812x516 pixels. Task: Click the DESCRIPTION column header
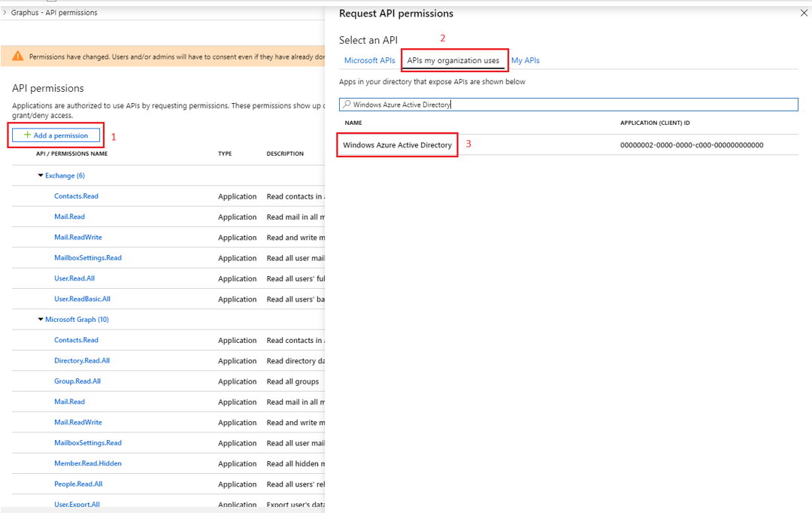[x=285, y=154]
